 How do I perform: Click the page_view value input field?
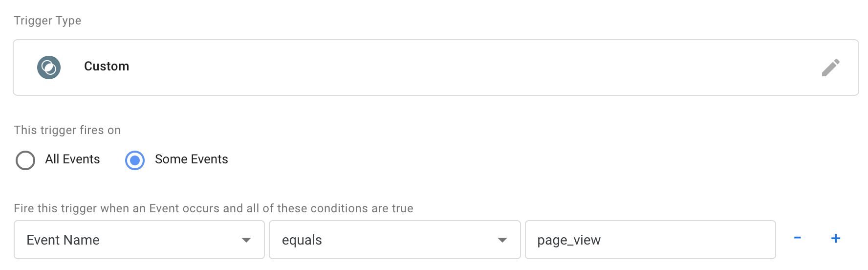pyautogui.click(x=651, y=240)
